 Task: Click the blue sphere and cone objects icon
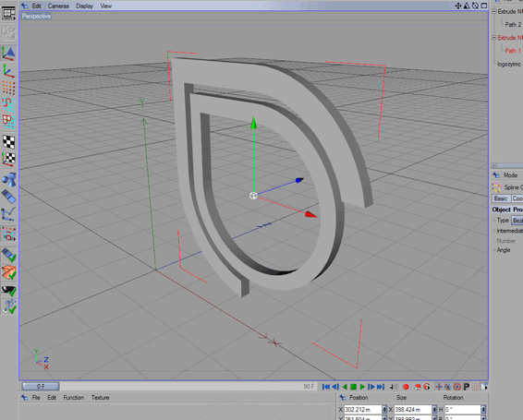8,179
